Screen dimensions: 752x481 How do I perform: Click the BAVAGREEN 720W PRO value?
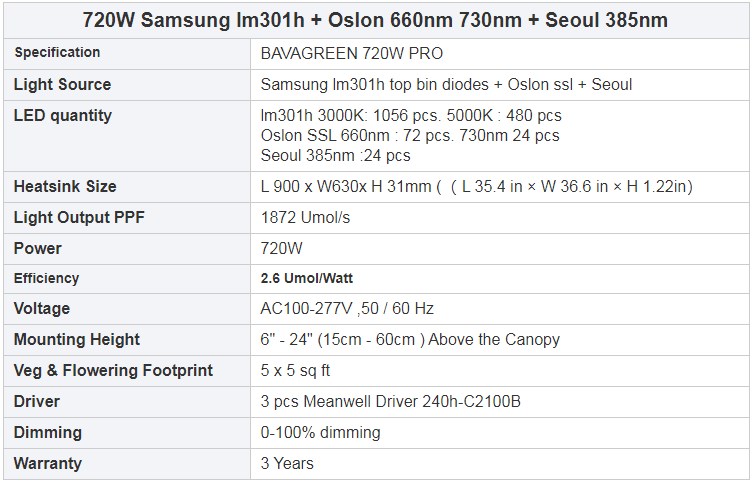[x=352, y=53]
